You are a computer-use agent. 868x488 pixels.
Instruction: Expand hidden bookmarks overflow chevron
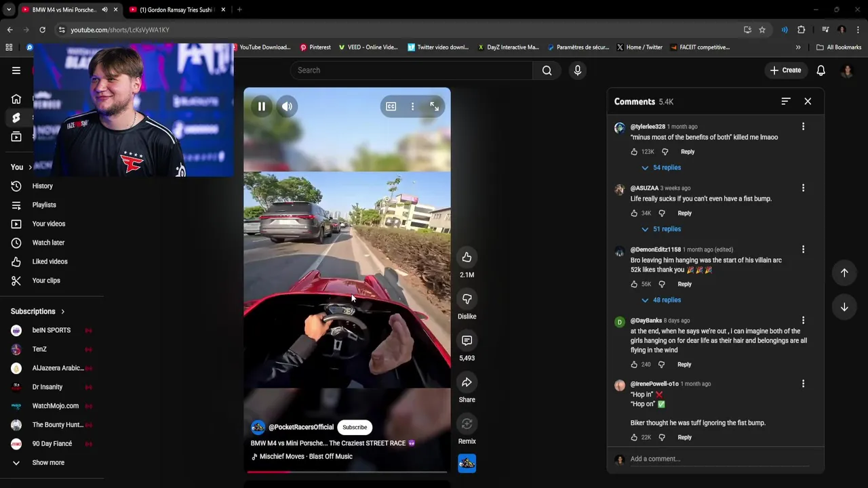coord(798,47)
